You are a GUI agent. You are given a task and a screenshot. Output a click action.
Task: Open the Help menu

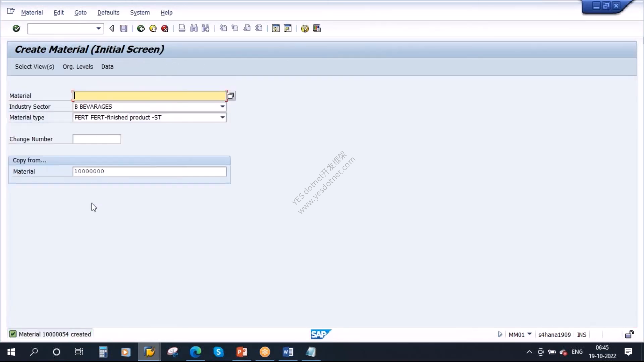pyautogui.click(x=166, y=12)
